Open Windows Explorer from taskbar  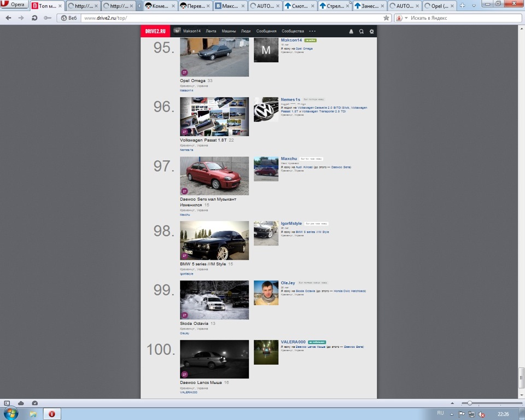point(33,415)
